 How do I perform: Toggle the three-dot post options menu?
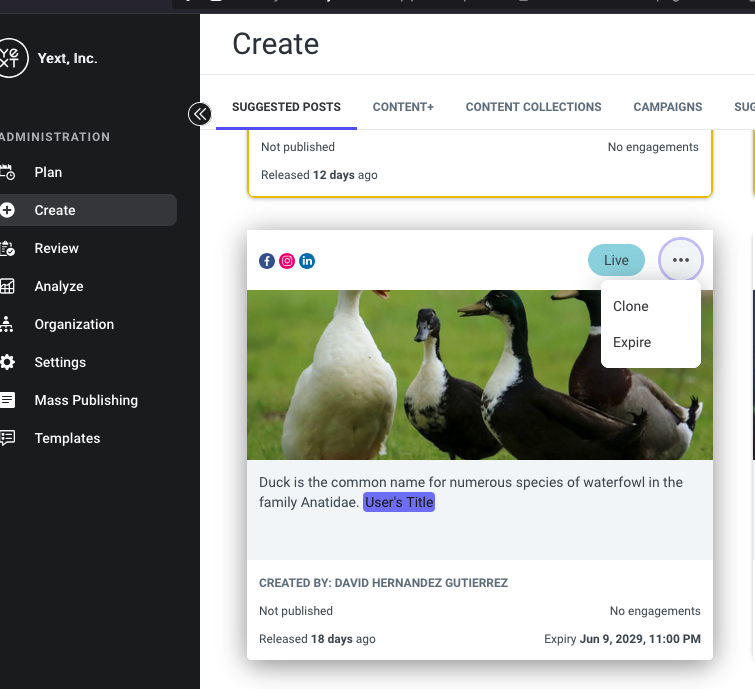[681, 260]
